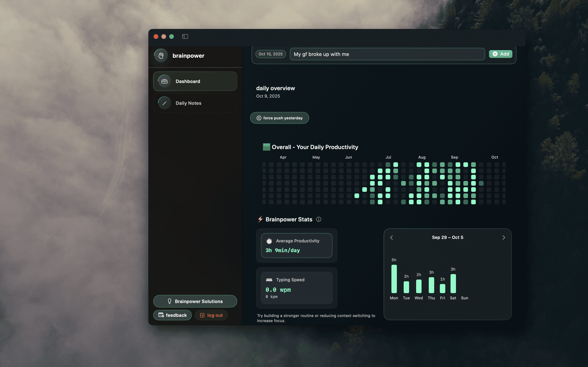Click the Dashboard inbox tray icon
The height and width of the screenshot is (367, 588).
(x=164, y=81)
